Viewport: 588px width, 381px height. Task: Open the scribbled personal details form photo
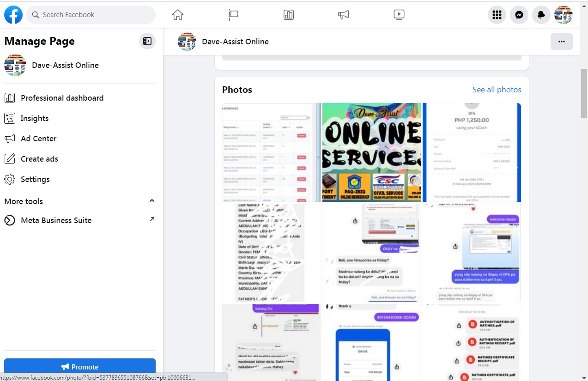tap(271, 253)
